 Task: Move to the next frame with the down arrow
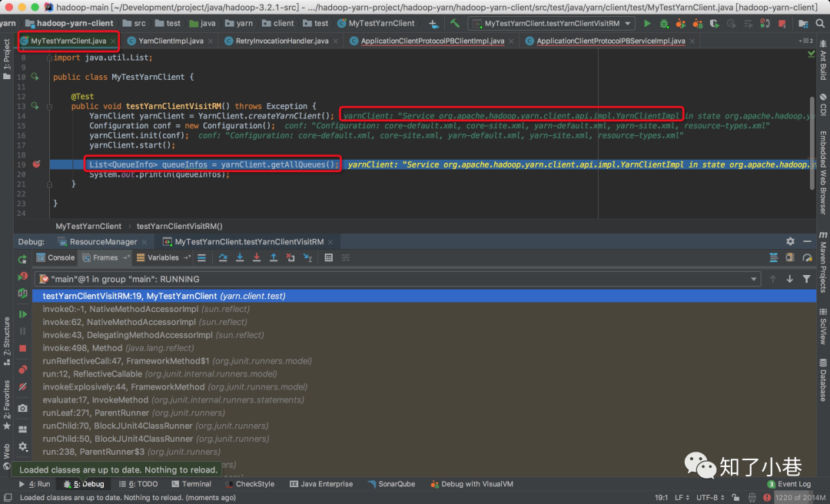790,279
